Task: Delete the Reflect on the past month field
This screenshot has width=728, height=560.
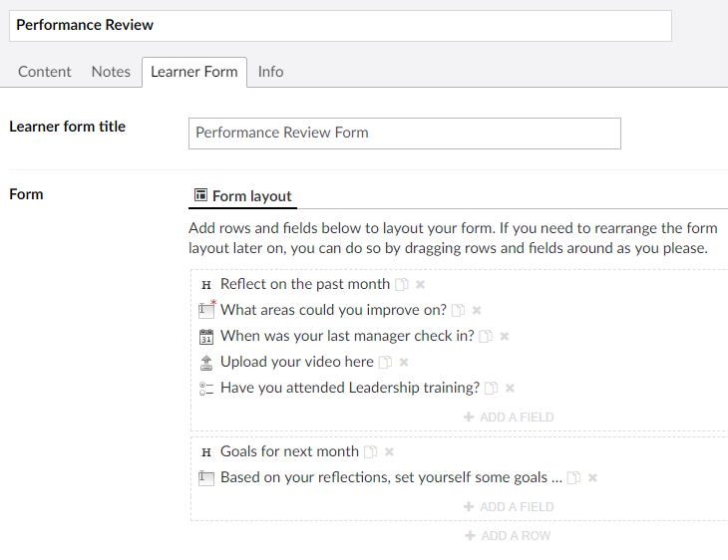Action: click(420, 284)
